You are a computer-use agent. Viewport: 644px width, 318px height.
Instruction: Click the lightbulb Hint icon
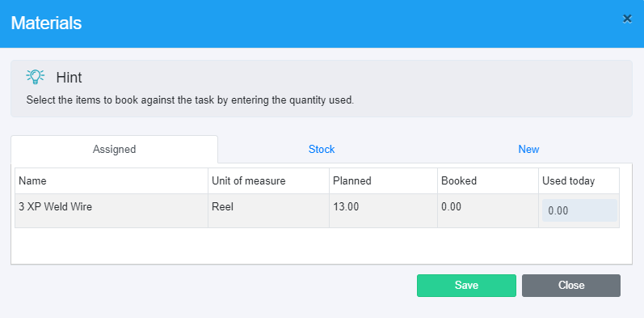click(x=36, y=77)
